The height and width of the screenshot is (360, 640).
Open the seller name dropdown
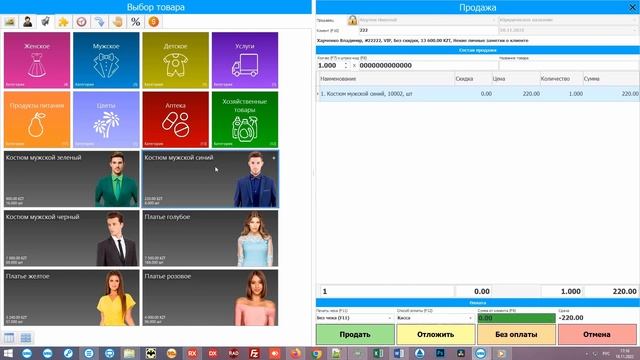pos(427,20)
